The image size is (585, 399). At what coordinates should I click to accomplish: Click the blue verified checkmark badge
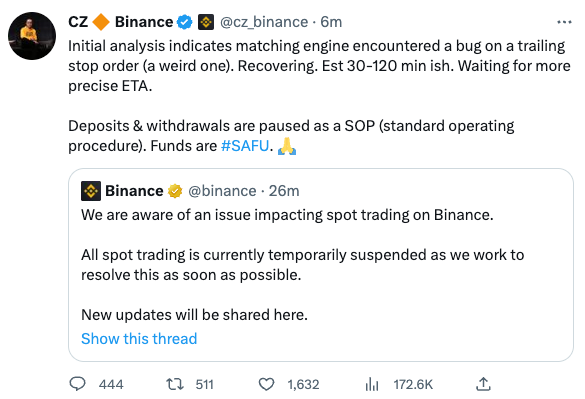pyautogui.click(x=184, y=22)
